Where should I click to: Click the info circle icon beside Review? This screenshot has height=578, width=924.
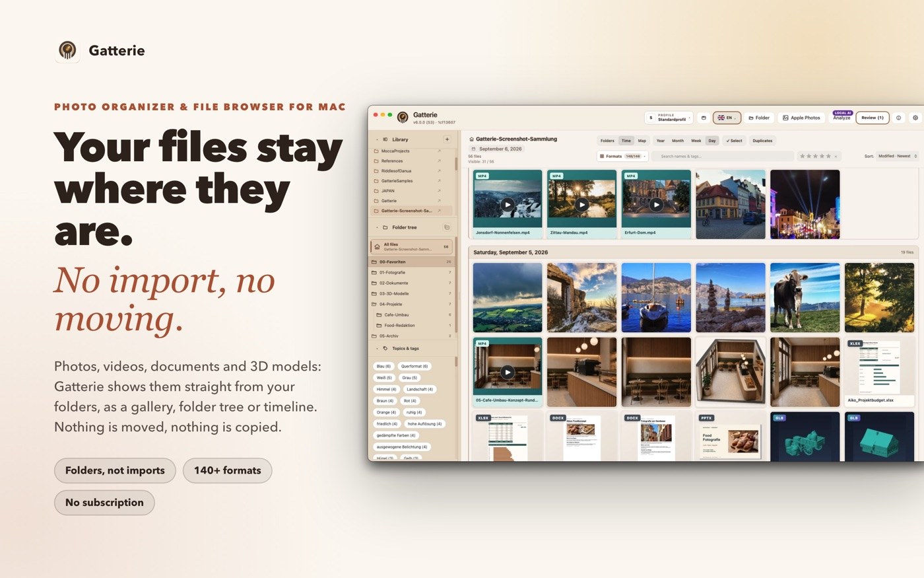click(x=898, y=118)
